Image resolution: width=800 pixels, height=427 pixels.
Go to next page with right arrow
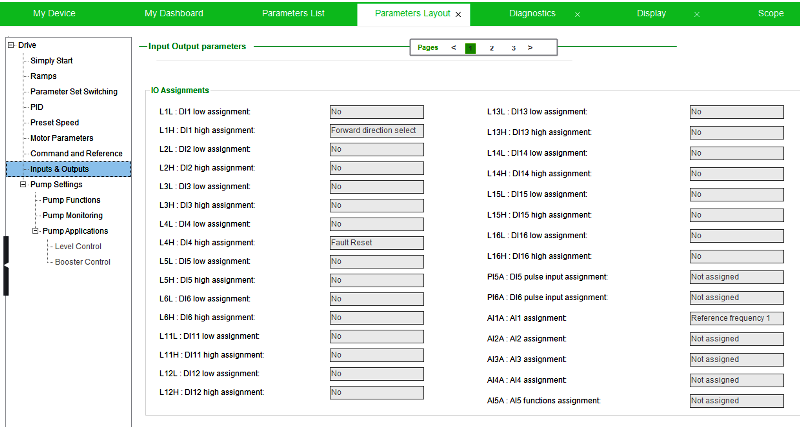point(530,47)
